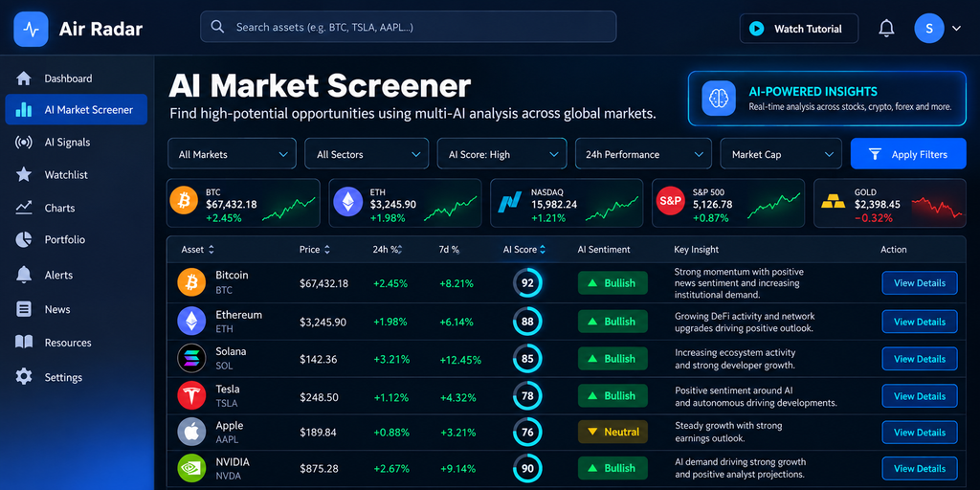Click NVIDIA's AI score ring showing 90
This screenshot has height=490, width=980.
527,468
